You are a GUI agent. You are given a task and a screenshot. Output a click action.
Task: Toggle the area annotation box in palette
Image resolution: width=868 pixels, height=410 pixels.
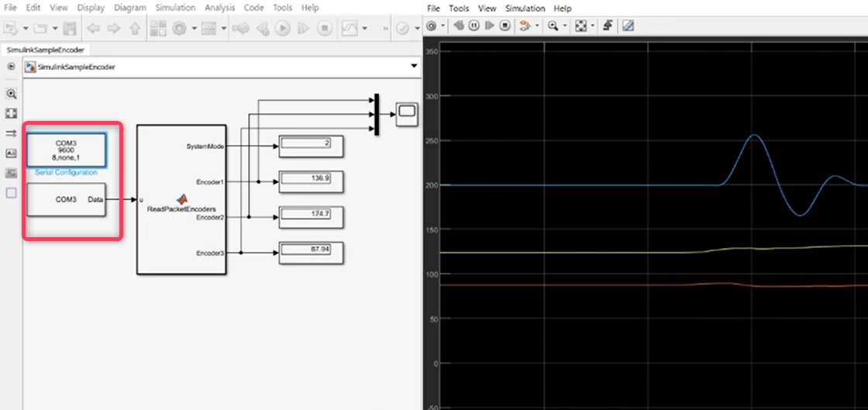11,193
